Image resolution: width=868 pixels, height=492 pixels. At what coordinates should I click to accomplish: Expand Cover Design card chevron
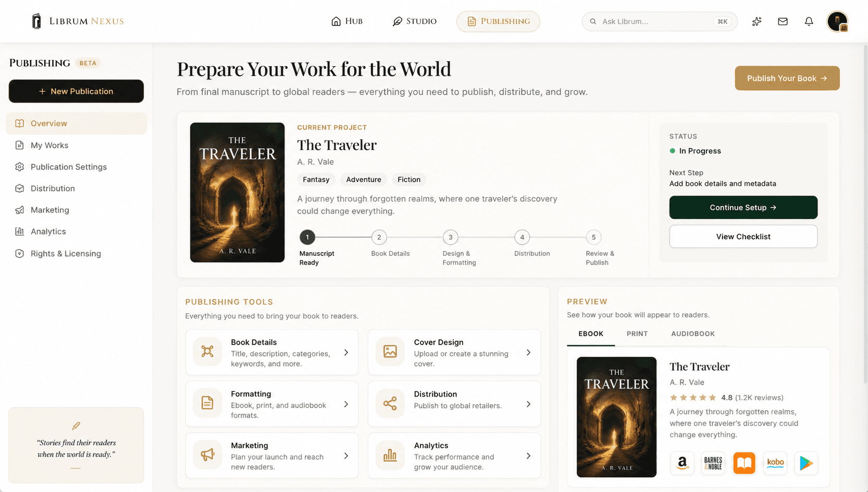(x=528, y=352)
